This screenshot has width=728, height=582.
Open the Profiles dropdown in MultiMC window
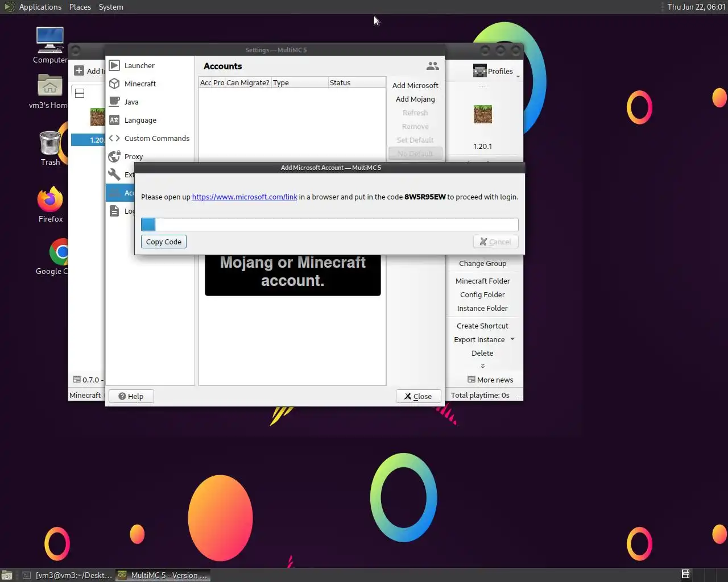496,71
